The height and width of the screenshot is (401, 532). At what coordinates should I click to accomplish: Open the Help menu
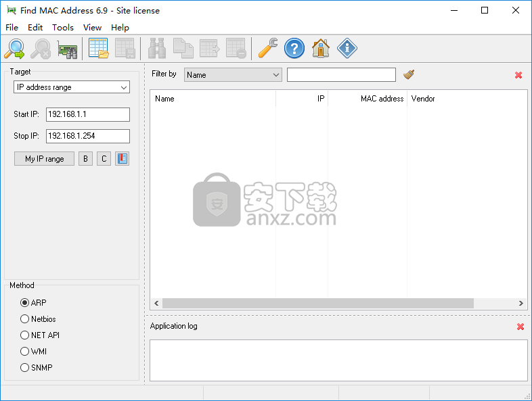[120, 28]
